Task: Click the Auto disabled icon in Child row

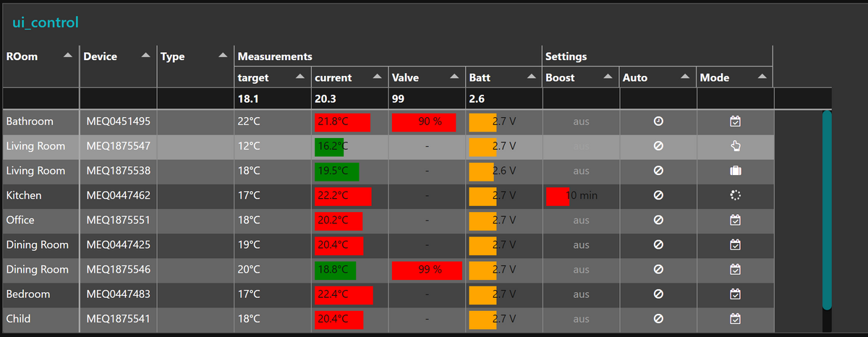Action: [x=658, y=319]
